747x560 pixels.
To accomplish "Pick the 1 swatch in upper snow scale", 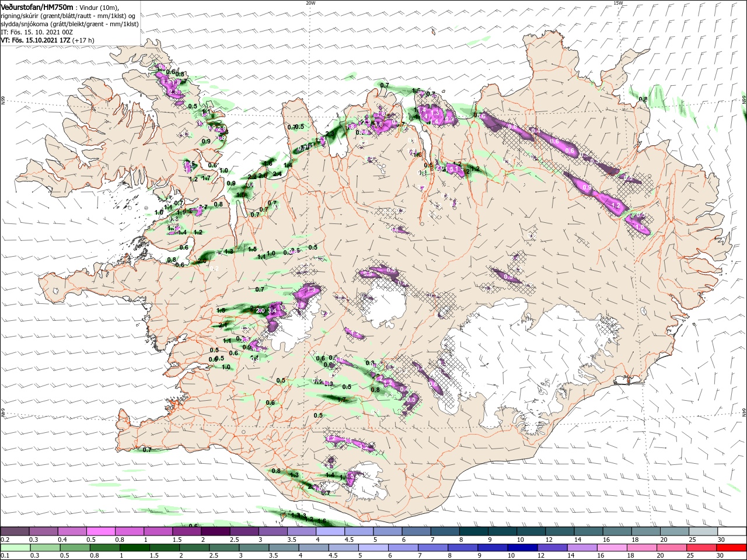I will pyautogui.click(x=158, y=531).
